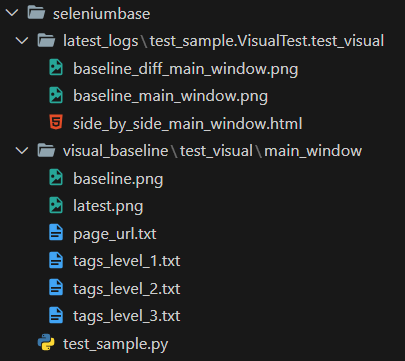Click image icon beside baseline.png
Image resolution: width=405 pixels, height=361 pixels.
(x=56, y=177)
